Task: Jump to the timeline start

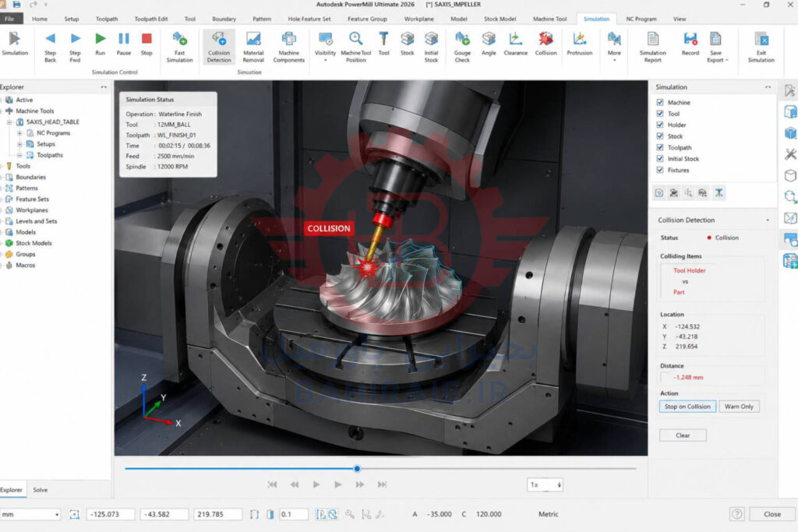Action: coord(272,484)
